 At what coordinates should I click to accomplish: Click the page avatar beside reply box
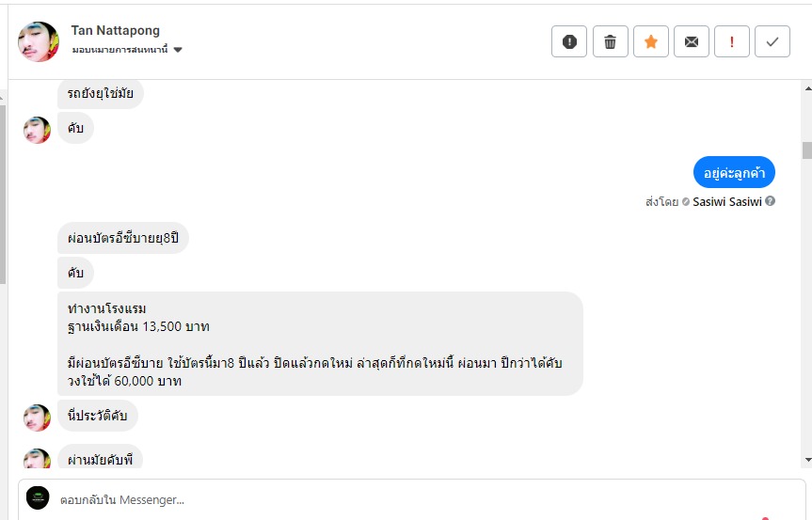coord(38,498)
